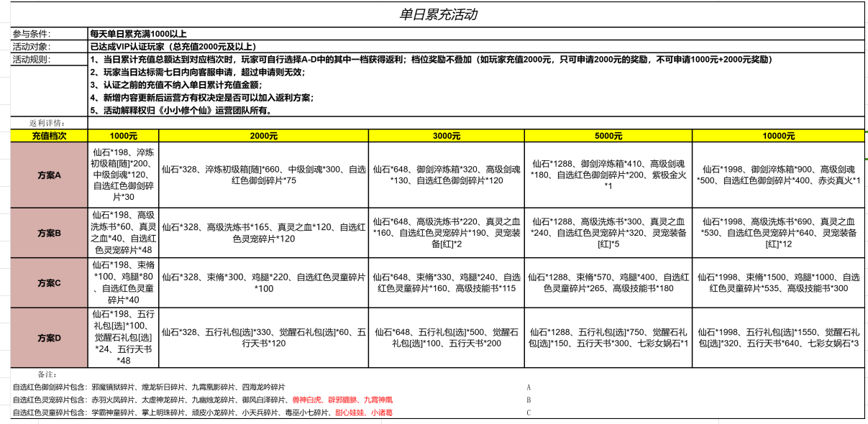
Task: Select the 1000元 column header
Action: coord(123,136)
